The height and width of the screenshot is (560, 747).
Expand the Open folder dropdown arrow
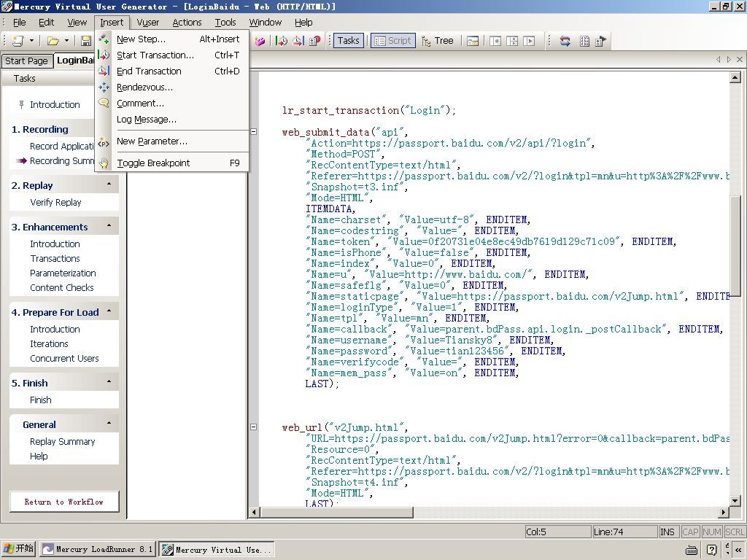(x=66, y=41)
